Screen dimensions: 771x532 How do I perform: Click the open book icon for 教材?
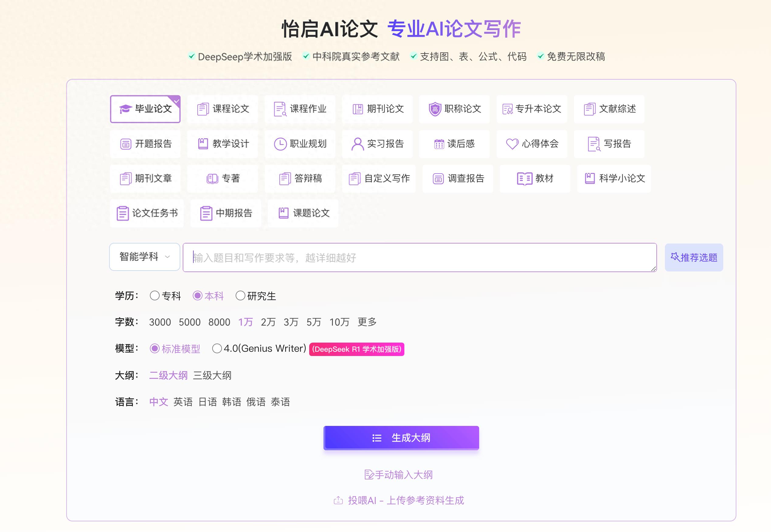pyautogui.click(x=524, y=179)
